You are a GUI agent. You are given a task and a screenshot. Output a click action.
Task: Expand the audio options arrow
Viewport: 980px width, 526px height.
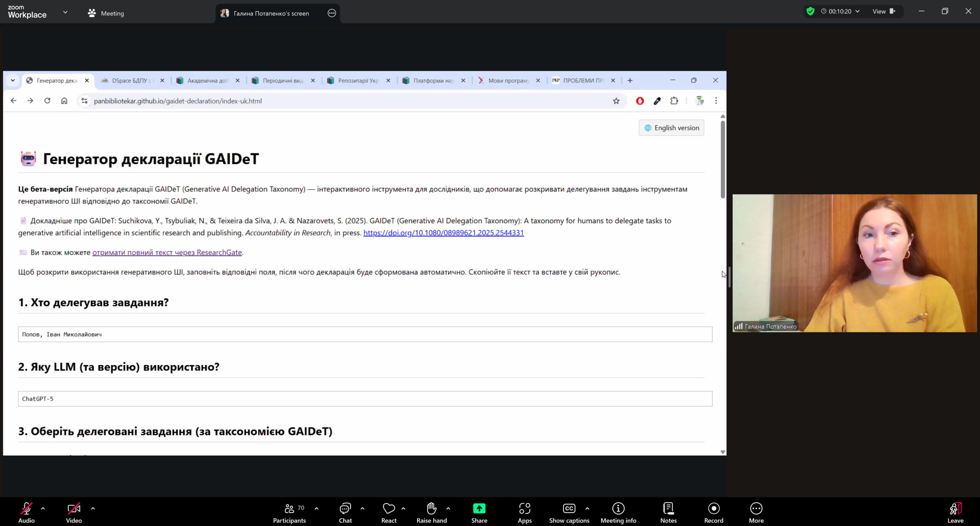43,508
